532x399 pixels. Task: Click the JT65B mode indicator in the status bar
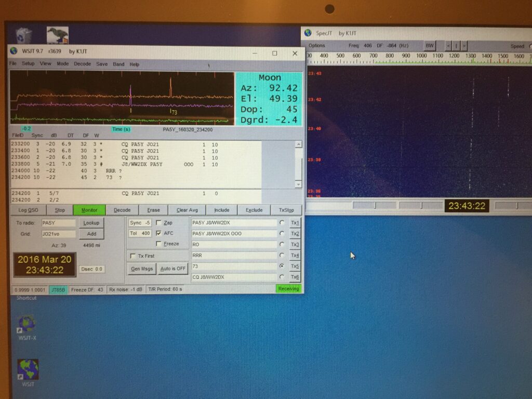tap(58, 289)
